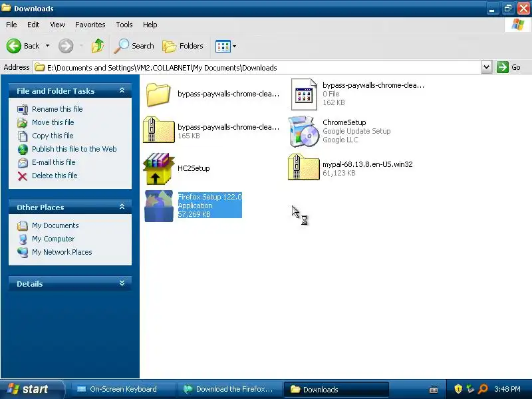Click Delete this file link
The width and height of the screenshot is (532, 399).
pyautogui.click(x=55, y=176)
